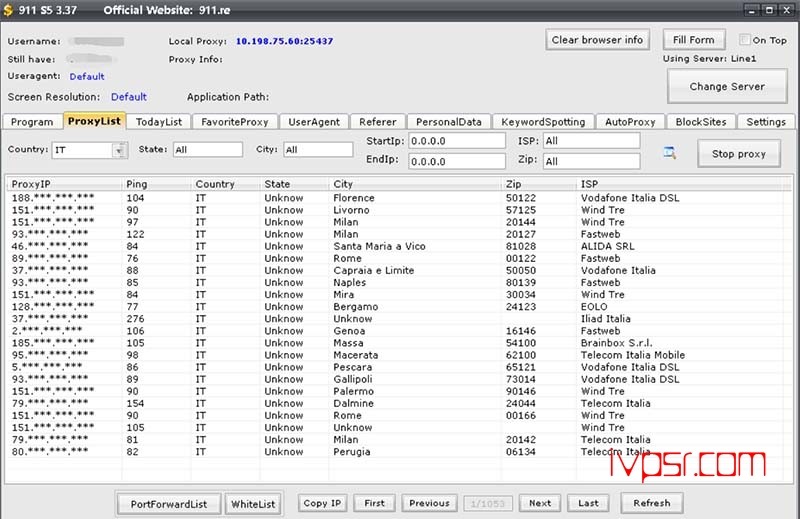The width and height of the screenshot is (800, 519).
Task: Select the Naples proxy row
Action: point(398,283)
